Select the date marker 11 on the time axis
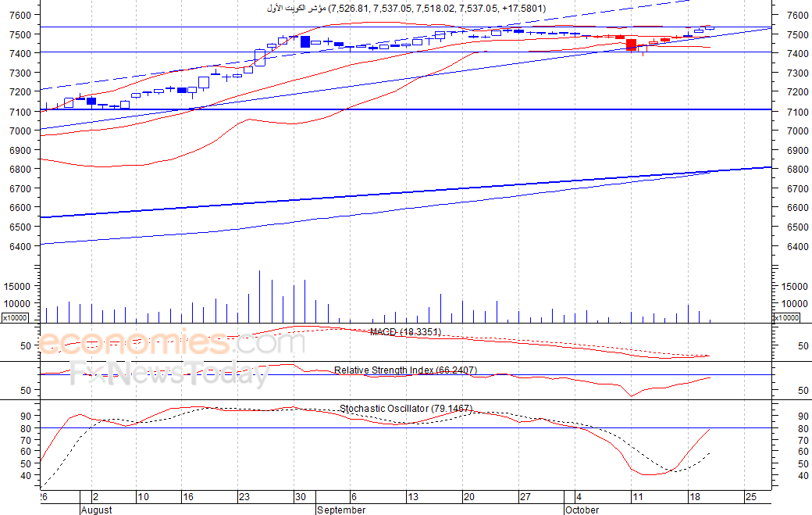The height and width of the screenshot is (515, 812). (637, 497)
